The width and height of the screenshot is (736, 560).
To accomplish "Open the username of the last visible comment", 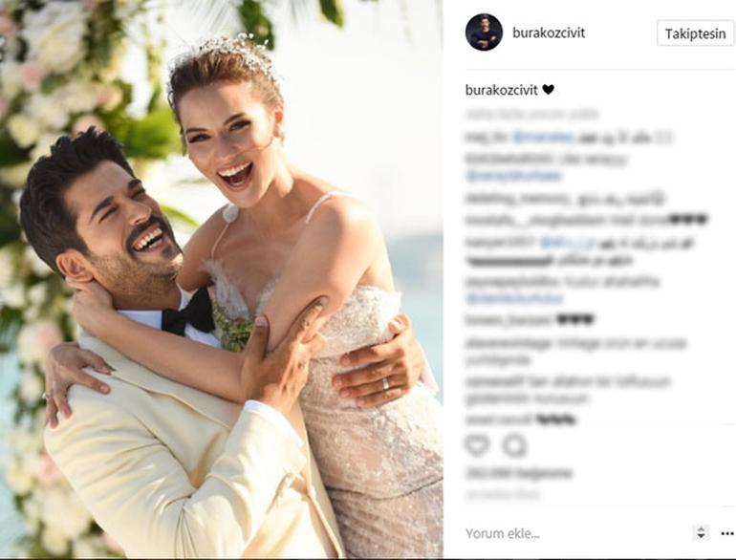I will tap(498, 420).
